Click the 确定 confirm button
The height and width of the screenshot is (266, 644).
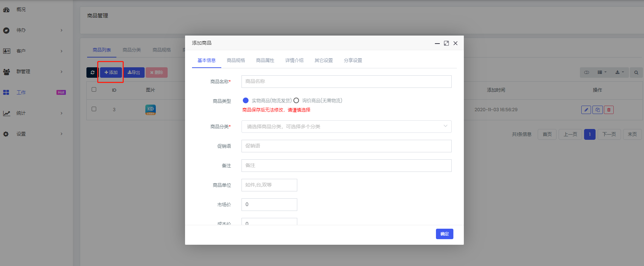point(444,234)
